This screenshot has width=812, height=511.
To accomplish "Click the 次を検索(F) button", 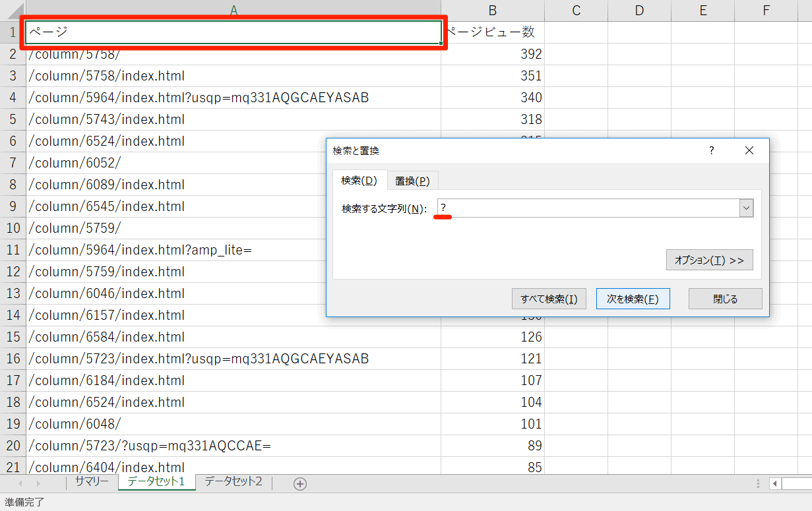I will (633, 299).
